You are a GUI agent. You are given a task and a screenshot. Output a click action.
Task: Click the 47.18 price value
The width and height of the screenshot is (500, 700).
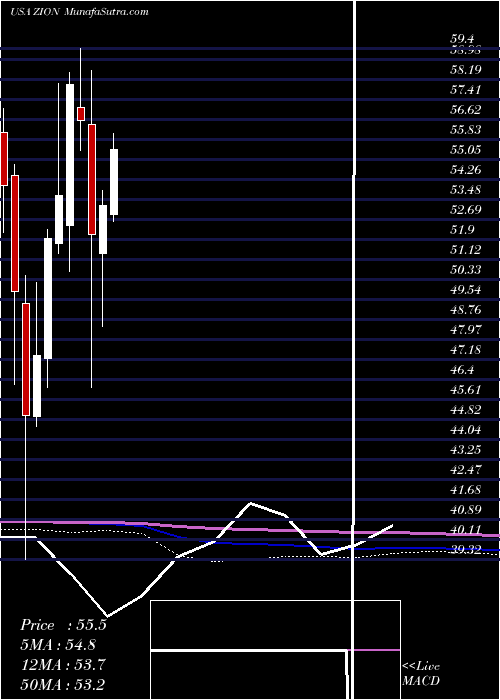(466, 350)
